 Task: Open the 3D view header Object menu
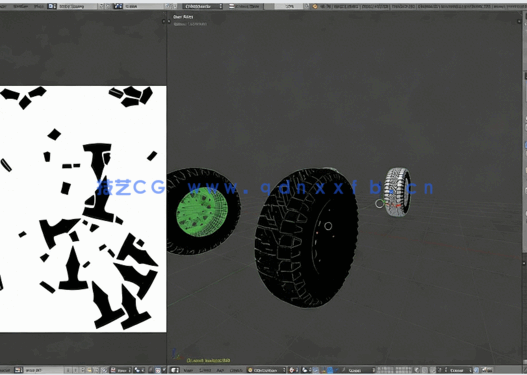[236, 370]
